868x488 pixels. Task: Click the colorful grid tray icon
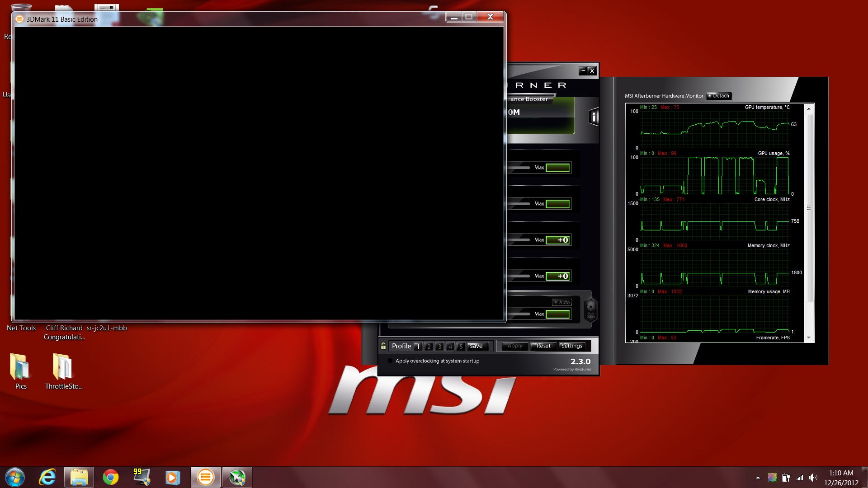[772, 478]
